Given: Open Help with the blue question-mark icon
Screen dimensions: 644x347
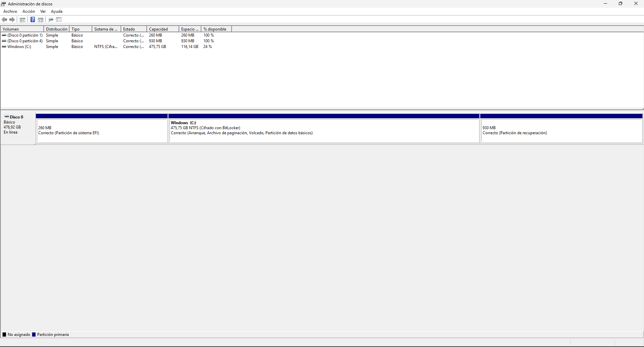Looking at the screenshot, I should tap(33, 19).
